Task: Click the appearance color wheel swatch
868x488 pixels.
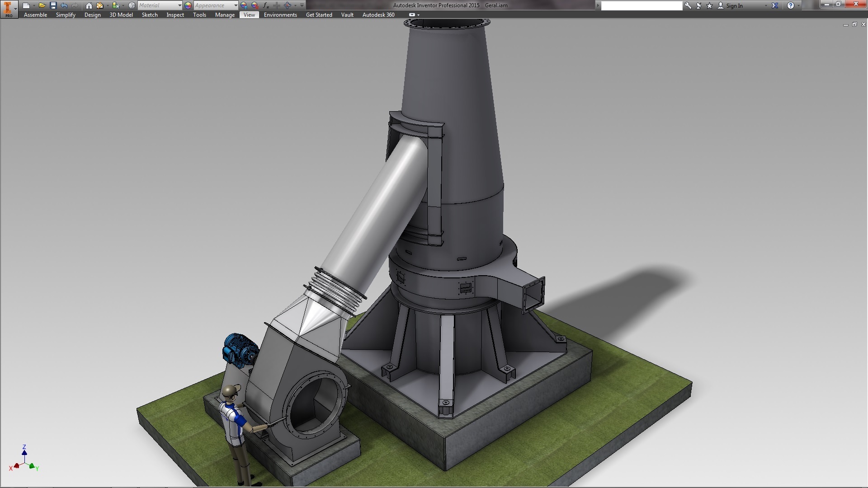Action: 188,5
